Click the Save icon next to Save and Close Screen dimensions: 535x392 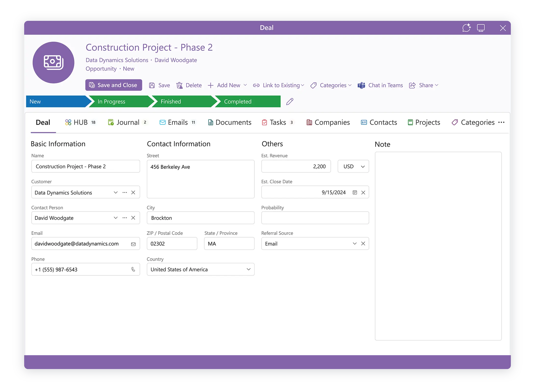(152, 85)
